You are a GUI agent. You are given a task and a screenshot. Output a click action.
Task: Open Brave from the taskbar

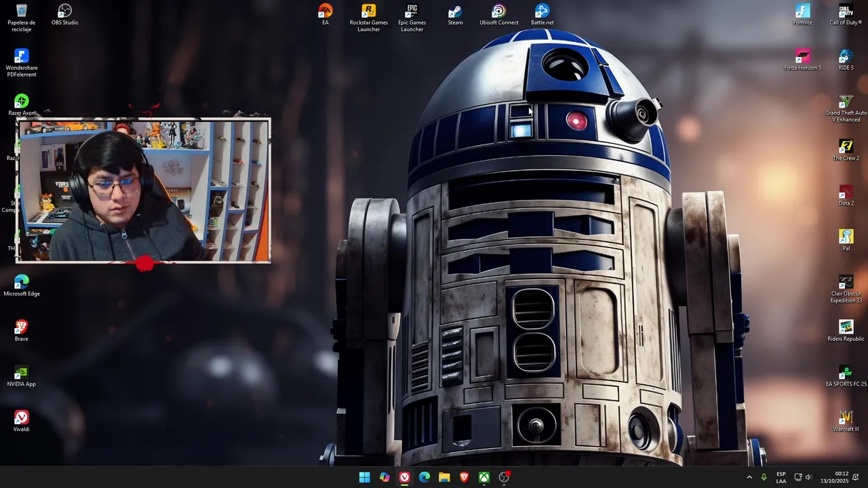465,477
